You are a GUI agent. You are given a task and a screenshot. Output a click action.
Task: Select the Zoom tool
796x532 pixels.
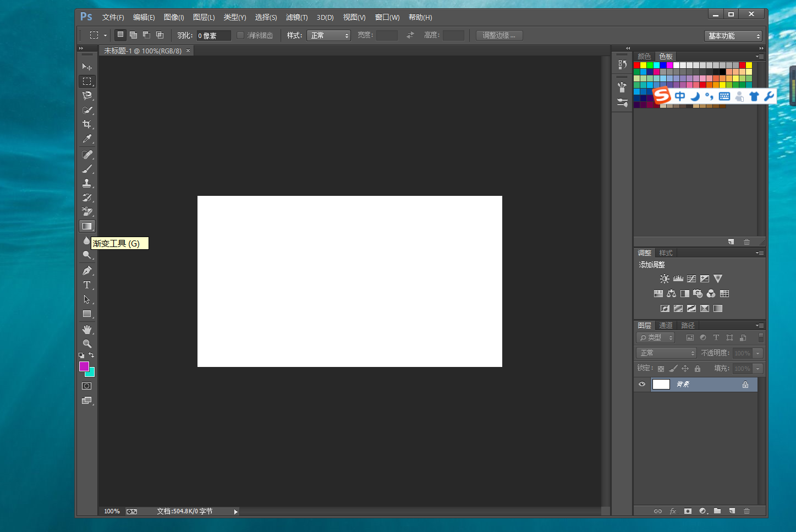pos(87,344)
